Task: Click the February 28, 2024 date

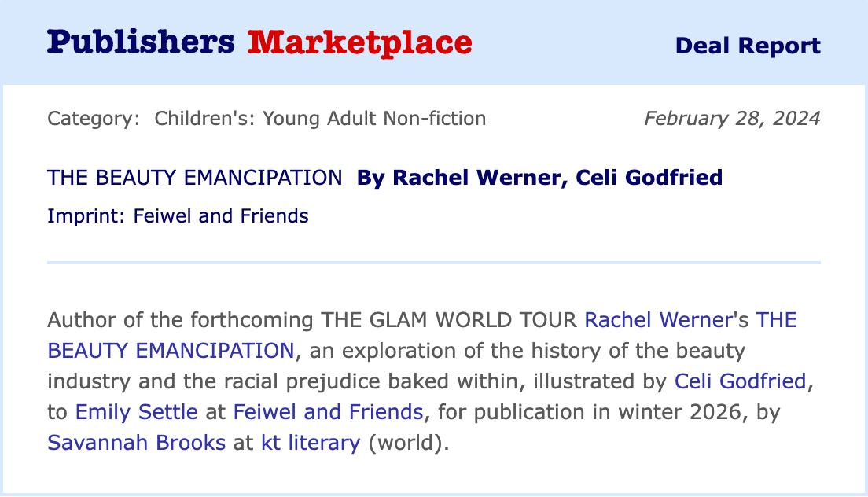Action: coord(733,119)
